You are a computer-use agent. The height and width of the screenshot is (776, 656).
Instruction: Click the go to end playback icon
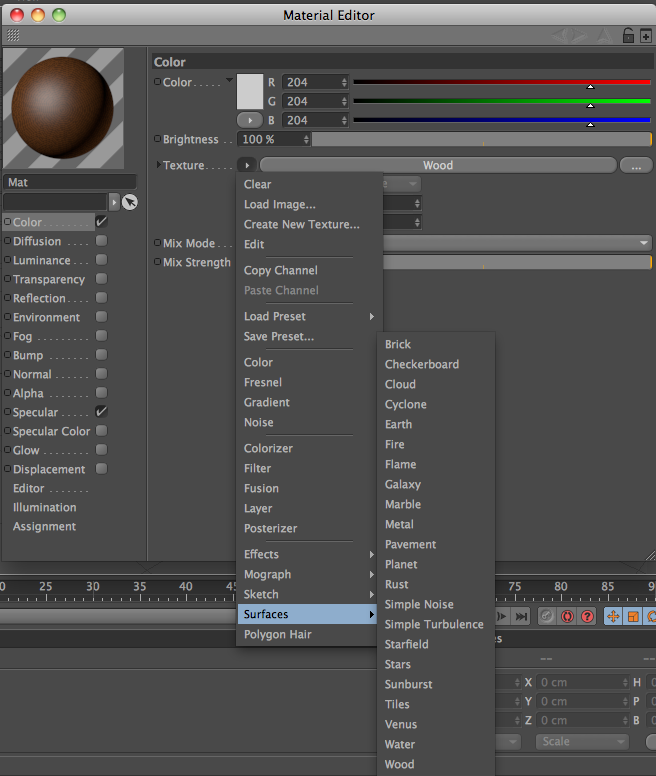(521, 617)
